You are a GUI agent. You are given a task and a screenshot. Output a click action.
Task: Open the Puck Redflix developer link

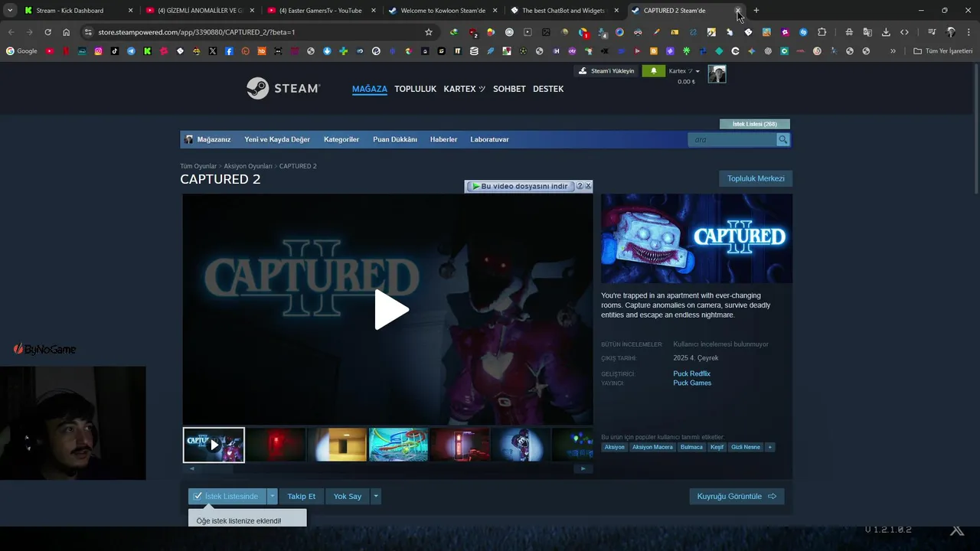click(691, 373)
